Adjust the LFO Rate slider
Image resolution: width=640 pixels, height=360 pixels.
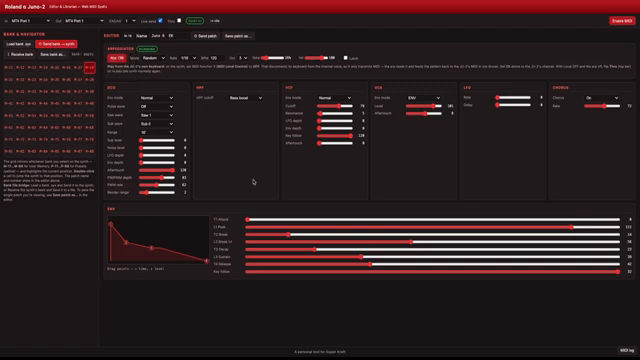513,98
